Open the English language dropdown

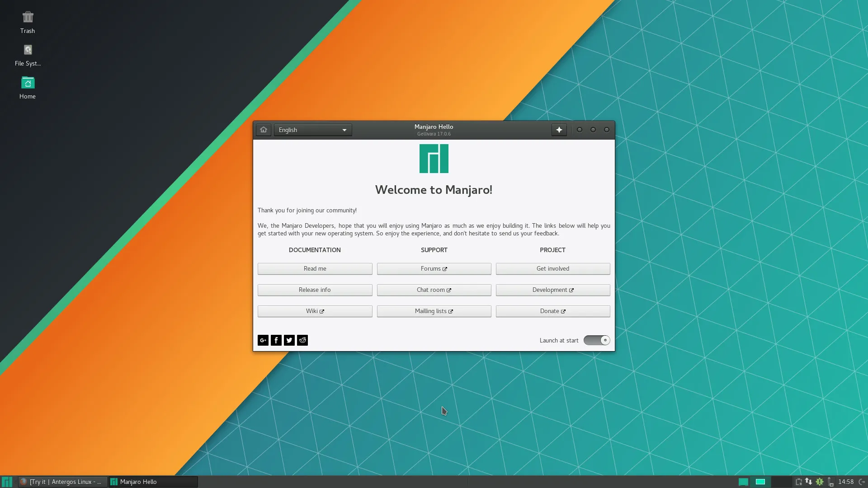click(312, 130)
